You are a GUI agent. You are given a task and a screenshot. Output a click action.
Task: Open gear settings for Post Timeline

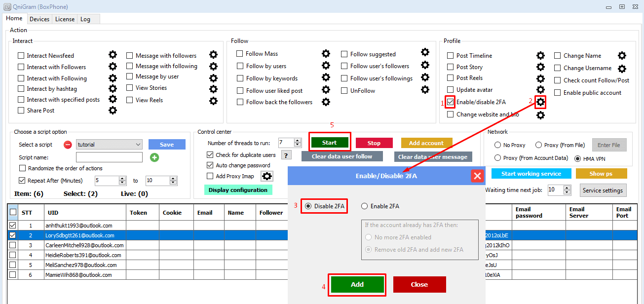point(540,55)
